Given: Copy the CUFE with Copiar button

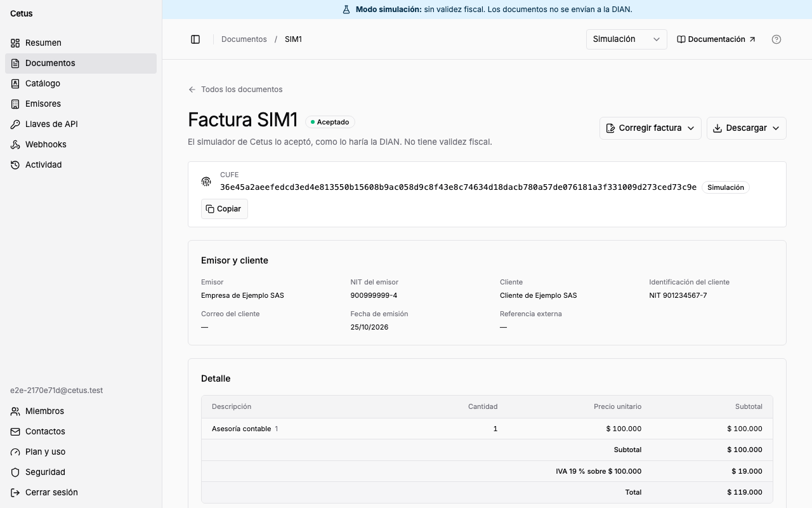Looking at the screenshot, I should tap(225, 209).
